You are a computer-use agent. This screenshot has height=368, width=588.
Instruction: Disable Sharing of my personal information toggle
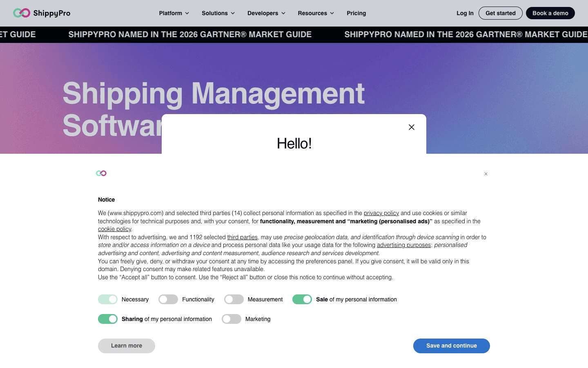[108, 319]
